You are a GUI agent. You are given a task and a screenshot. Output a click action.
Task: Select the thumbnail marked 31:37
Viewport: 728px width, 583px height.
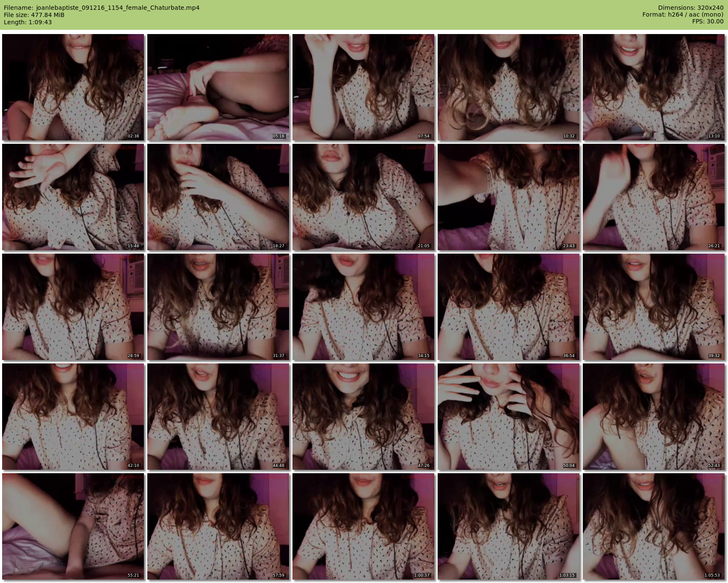point(218,307)
